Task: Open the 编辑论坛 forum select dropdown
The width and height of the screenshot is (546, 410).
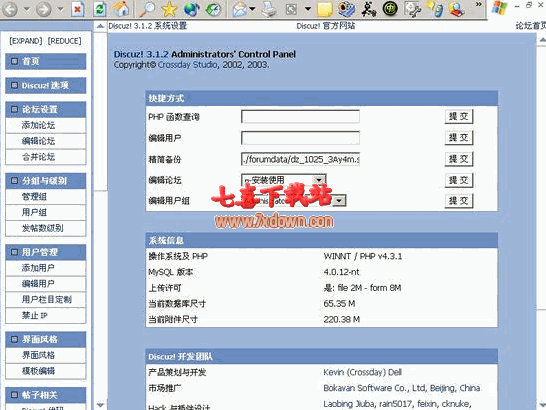Action: pyautogui.click(x=283, y=180)
